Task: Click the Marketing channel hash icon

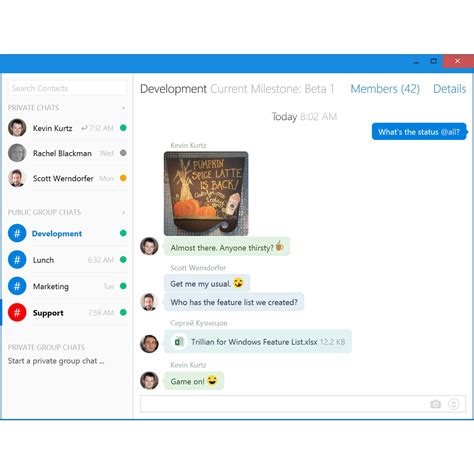Action: click(17, 286)
